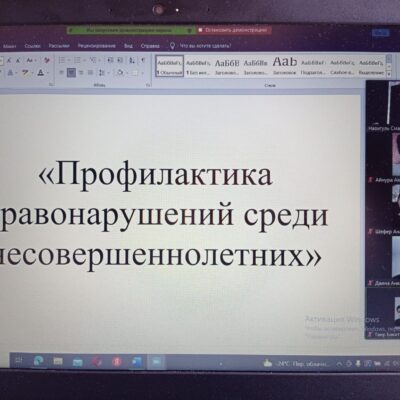Apply text effects icon
Viewport: 400px width, 400px height.
point(10,72)
